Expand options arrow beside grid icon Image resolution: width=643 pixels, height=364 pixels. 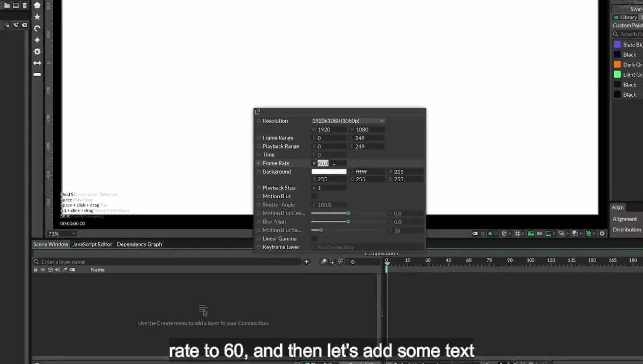click(523, 234)
